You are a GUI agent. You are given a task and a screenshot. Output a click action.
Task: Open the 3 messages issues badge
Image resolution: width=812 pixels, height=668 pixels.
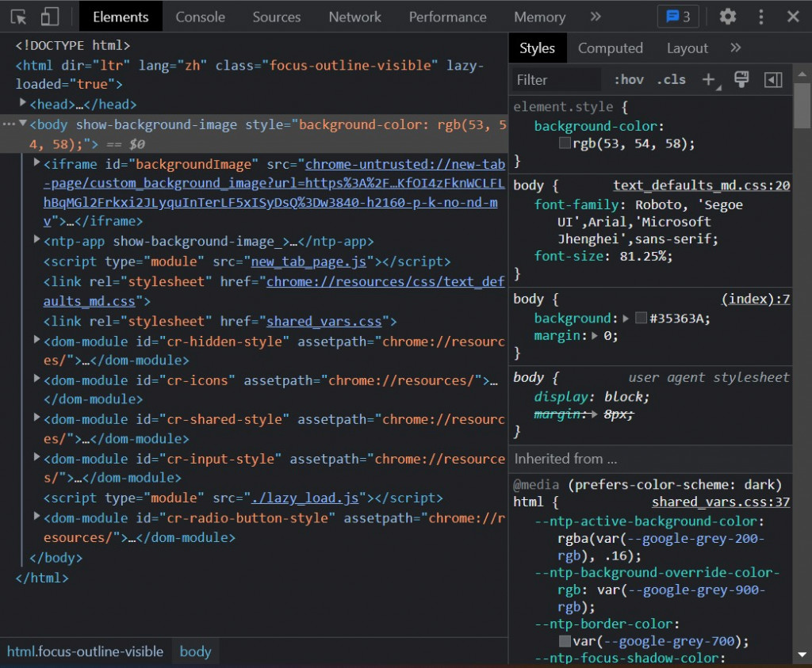point(678,17)
